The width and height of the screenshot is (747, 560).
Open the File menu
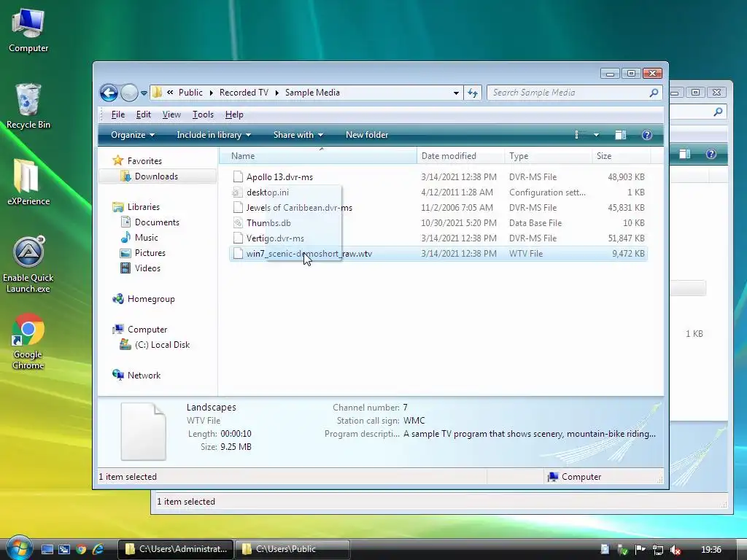click(117, 114)
